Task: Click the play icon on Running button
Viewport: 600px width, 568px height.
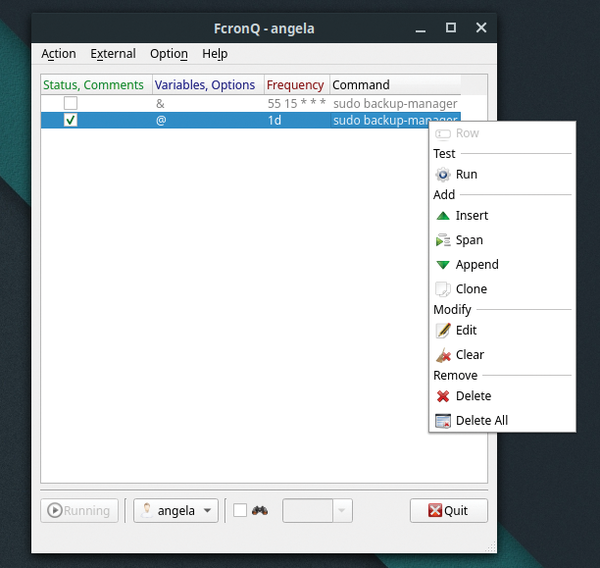Action: pyautogui.click(x=54, y=510)
